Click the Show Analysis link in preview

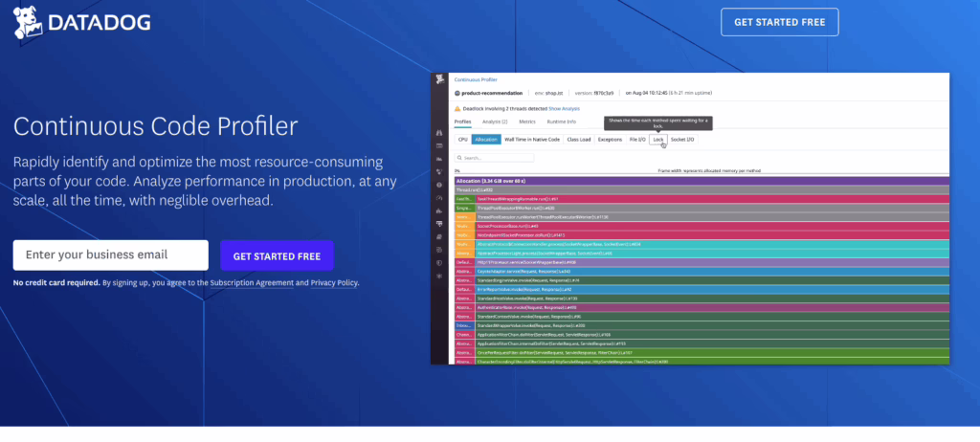(564, 109)
